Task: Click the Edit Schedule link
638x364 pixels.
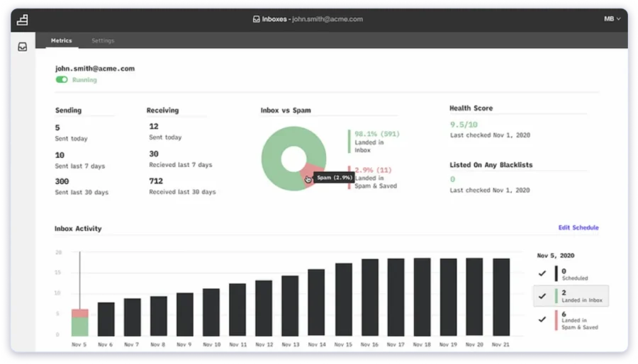Action: click(578, 227)
